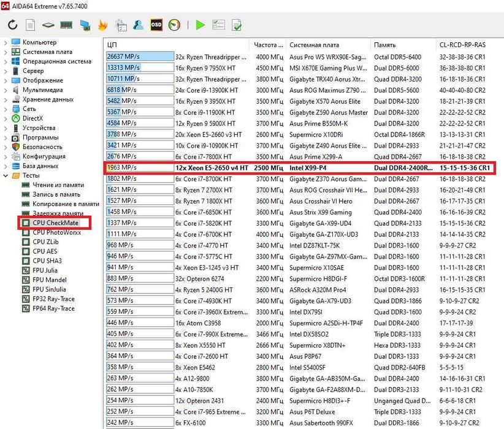Start benchmark with green play icon
Viewport: 504px width, 429px height.
pos(200,25)
